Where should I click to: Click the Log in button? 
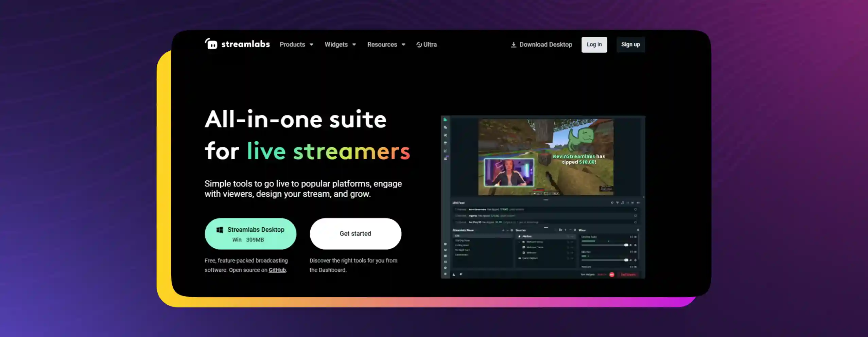click(x=594, y=45)
